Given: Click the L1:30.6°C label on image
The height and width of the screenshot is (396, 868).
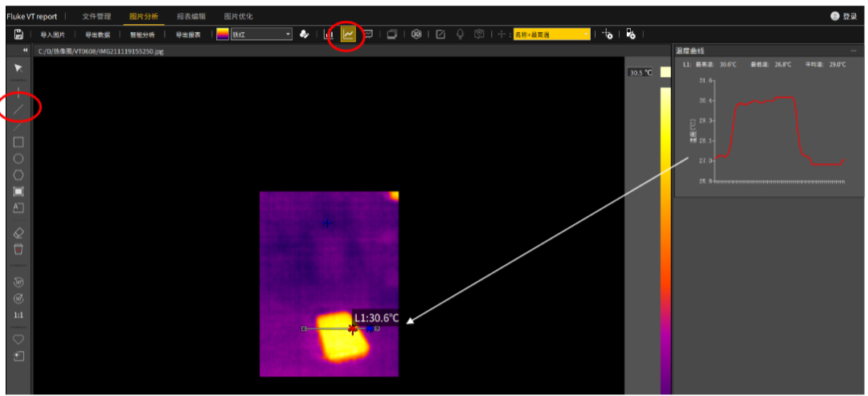Looking at the screenshot, I should tap(376, 318).
